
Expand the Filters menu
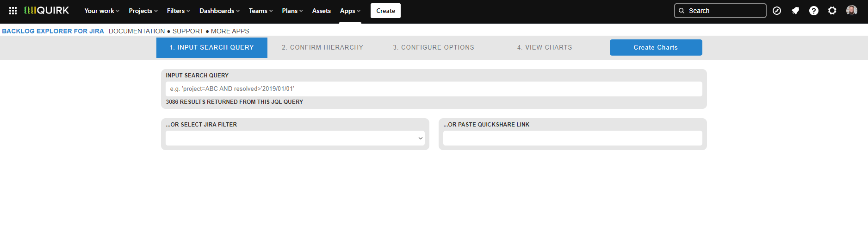point(179,11)
